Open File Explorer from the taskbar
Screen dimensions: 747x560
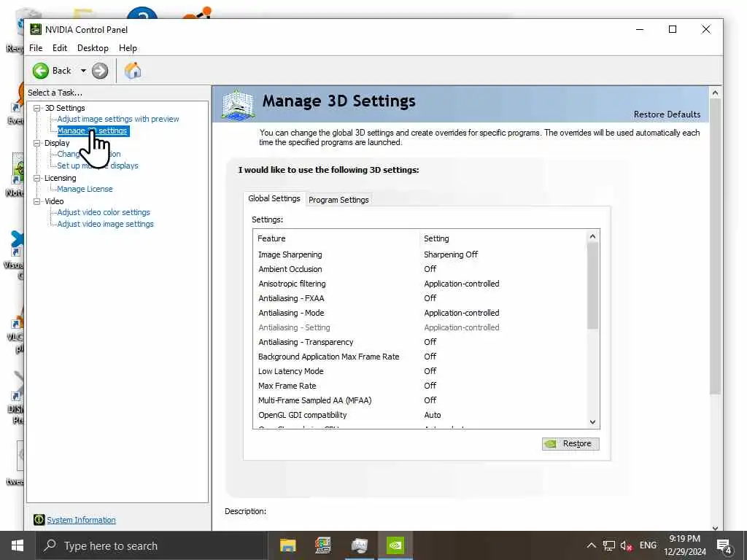click(287, 545)
